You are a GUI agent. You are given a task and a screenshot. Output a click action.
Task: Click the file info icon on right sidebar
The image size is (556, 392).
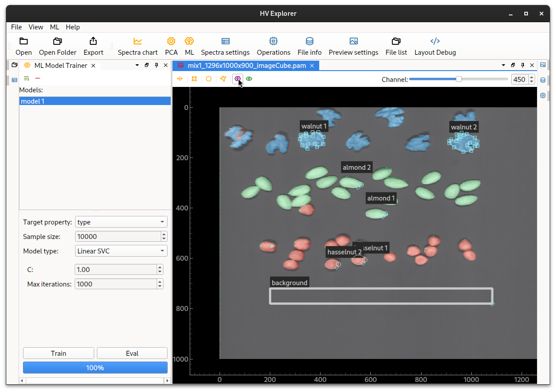[x=543, y=80]
